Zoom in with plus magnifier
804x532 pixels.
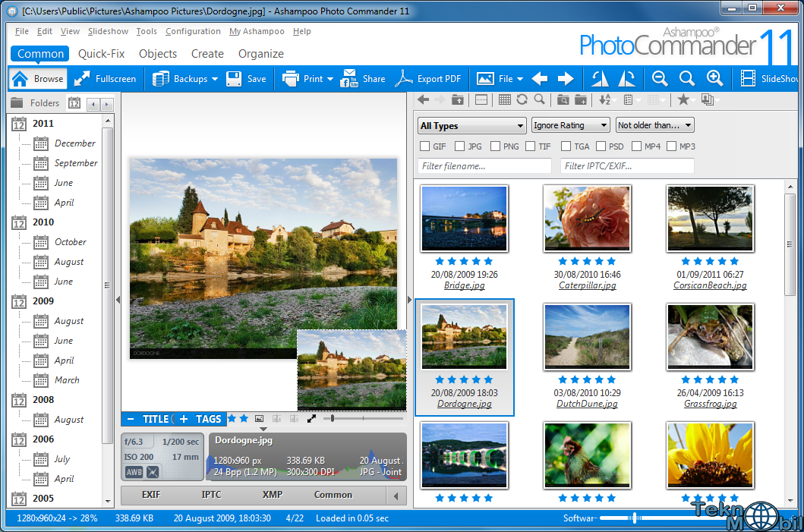tap(714, 78)
